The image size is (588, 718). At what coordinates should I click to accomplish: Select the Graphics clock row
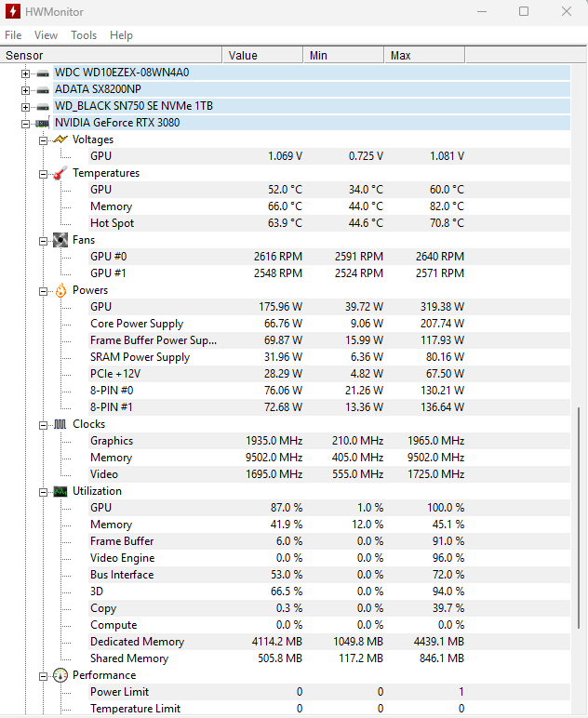(x=329, y=441)
